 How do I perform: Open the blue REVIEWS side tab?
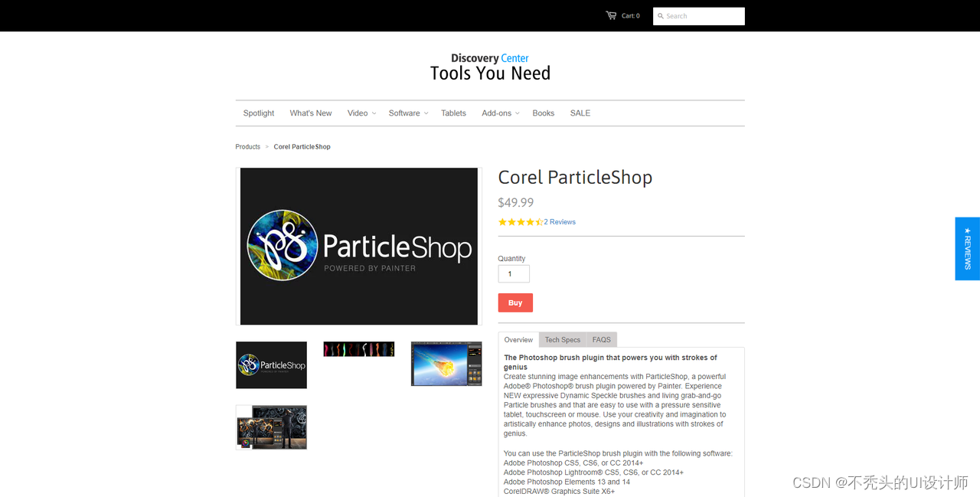click(x=968, y=249)
